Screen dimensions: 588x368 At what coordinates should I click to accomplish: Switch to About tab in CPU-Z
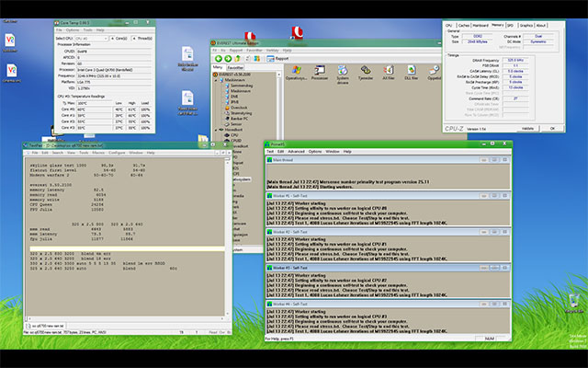coord(541,26)
